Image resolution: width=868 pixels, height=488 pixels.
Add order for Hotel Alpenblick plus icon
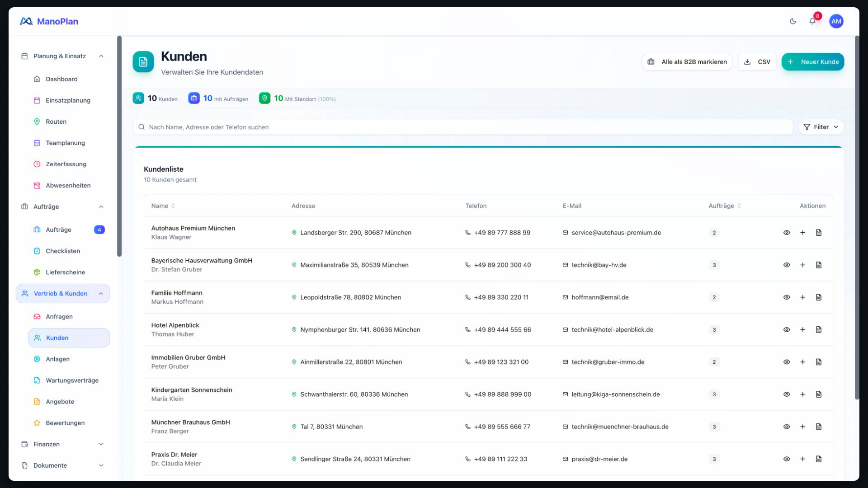point(802,330)
